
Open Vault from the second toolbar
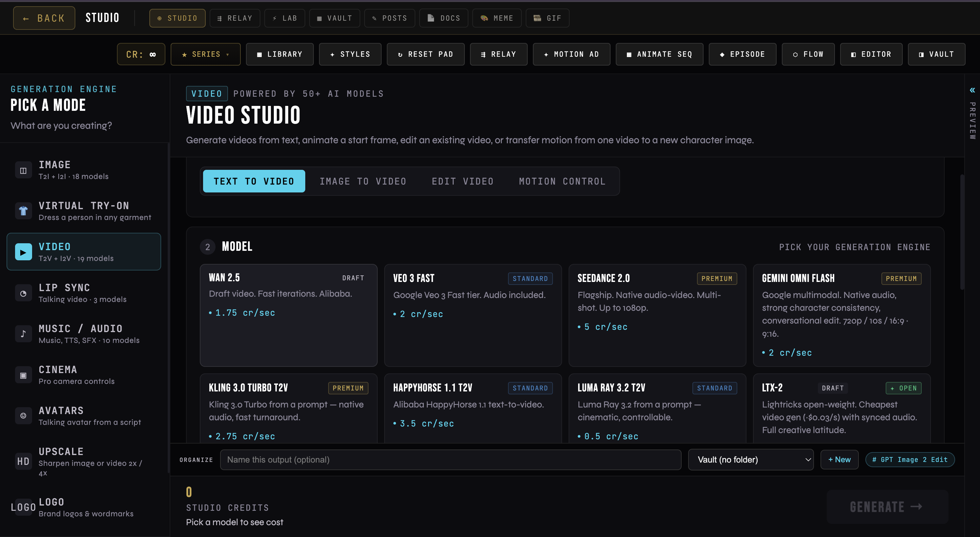[936, 54]
